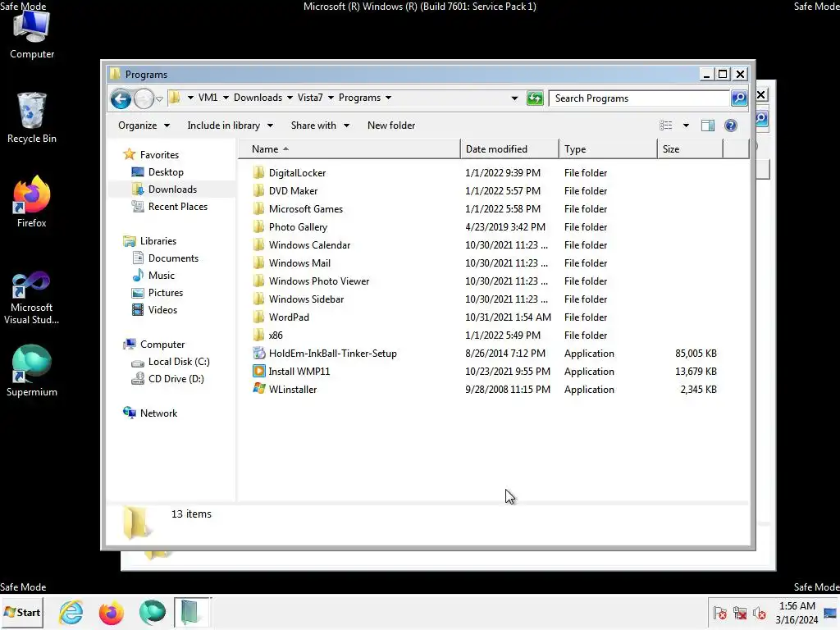Select the DigitalLocker folder icon
840x630 pixels.
tap(258, 172)
